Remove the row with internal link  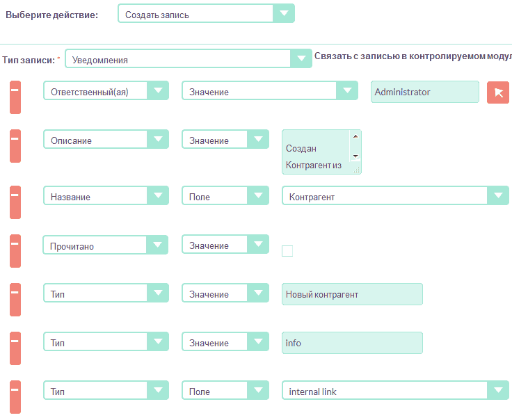(x=15, y=396)
